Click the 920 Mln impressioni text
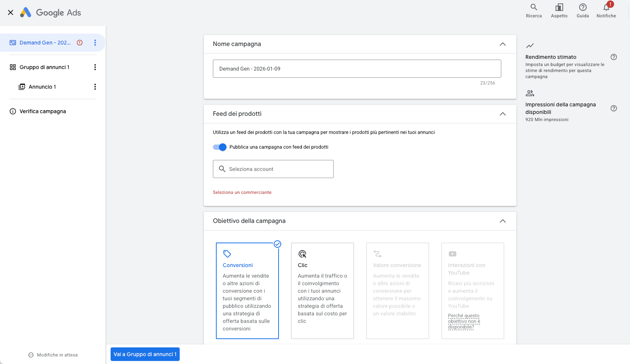 tap(547, 120)
